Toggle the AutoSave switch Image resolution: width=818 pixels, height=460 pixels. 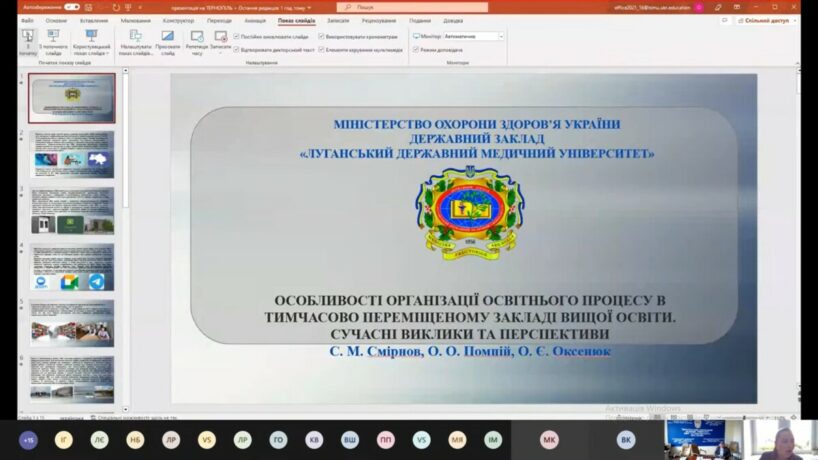[72, 7]
